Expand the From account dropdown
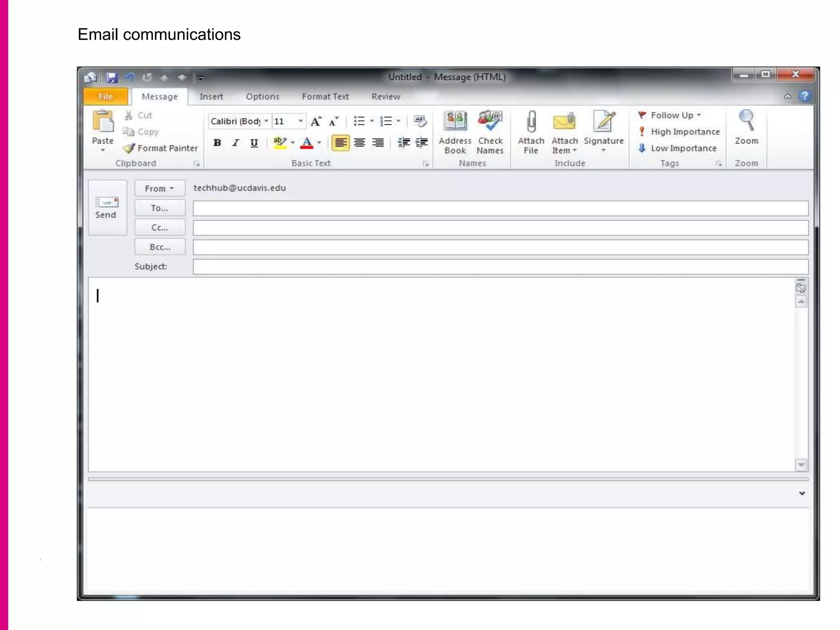 [160, 188]
